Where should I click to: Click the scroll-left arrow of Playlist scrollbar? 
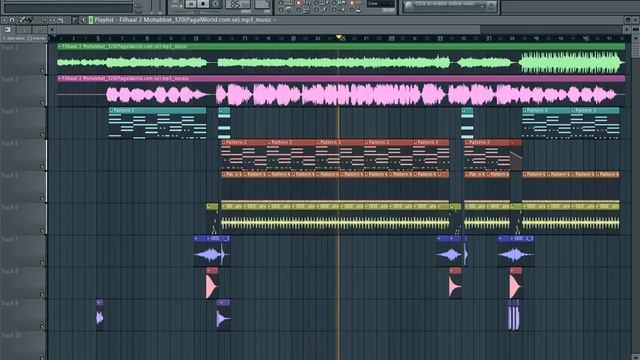pyautogui.click(x=52, y=29)
